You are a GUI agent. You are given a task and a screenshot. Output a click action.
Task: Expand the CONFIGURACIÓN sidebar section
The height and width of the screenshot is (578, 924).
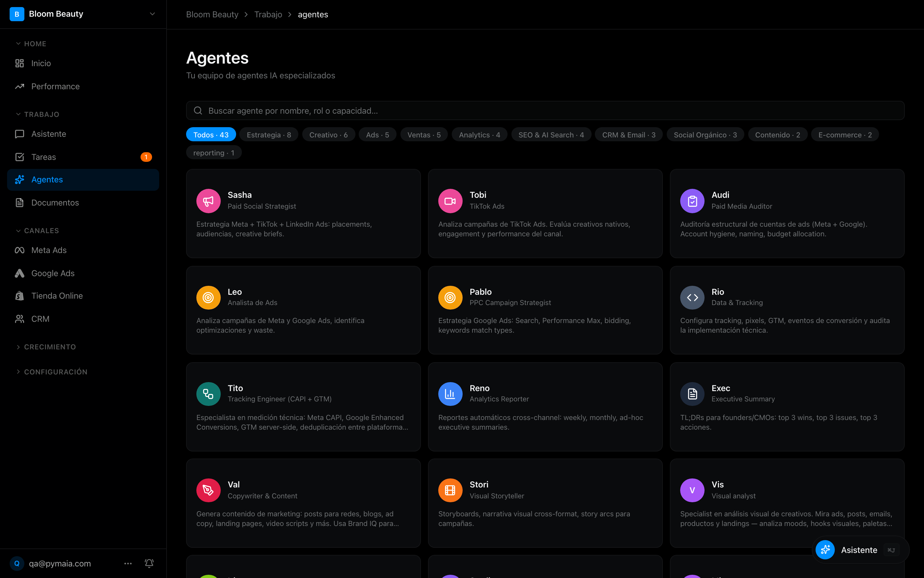[x=51, y=372]
